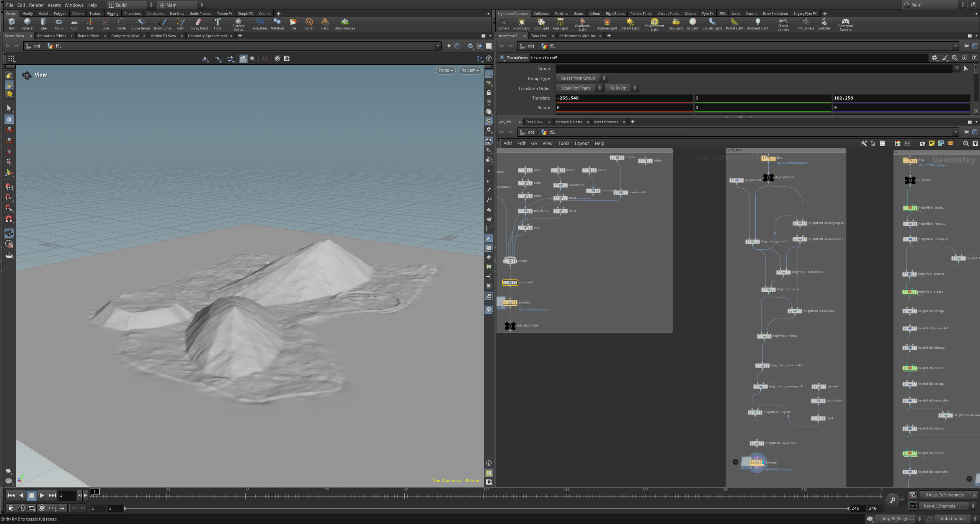Image resolution: width=980 pixels, height=524 pixels.
Task: Open the Build desktop dropdown
Action: (x=130, y=5)
